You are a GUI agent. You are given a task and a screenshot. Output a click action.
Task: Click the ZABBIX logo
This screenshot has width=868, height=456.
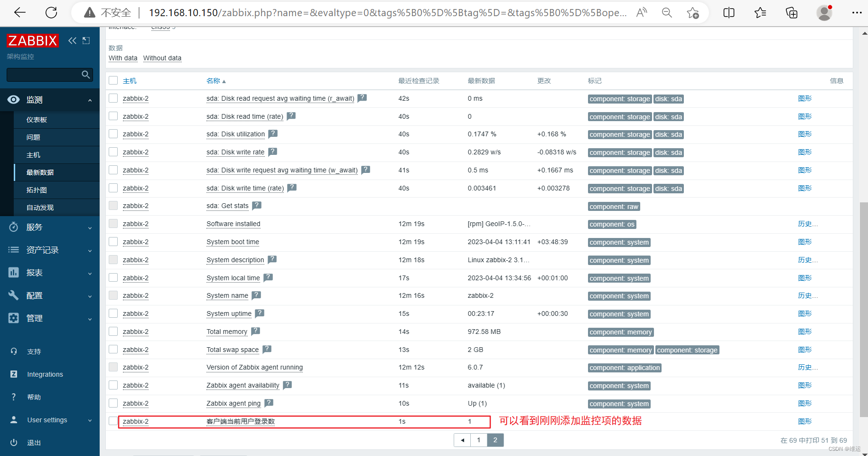coord(32,41)
